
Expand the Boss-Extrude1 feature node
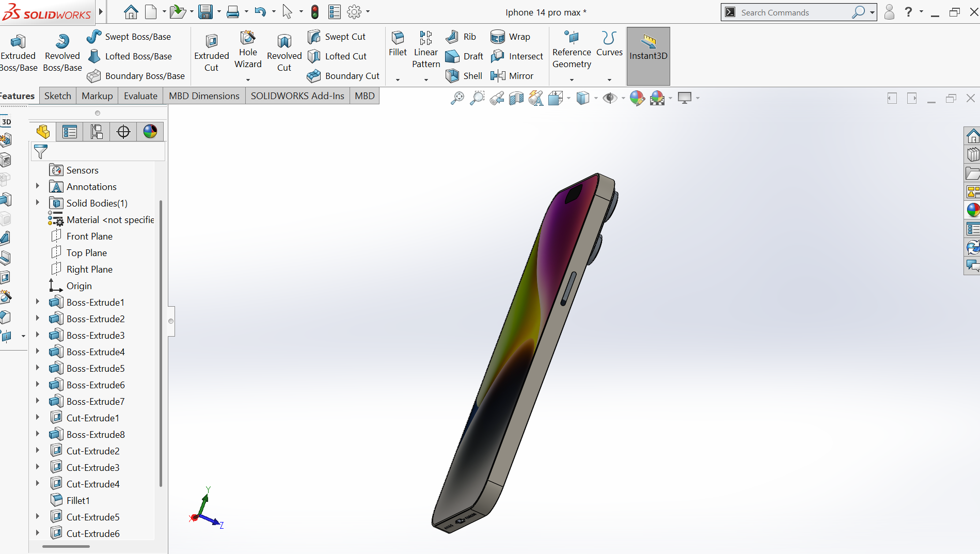tap(38, 302)
